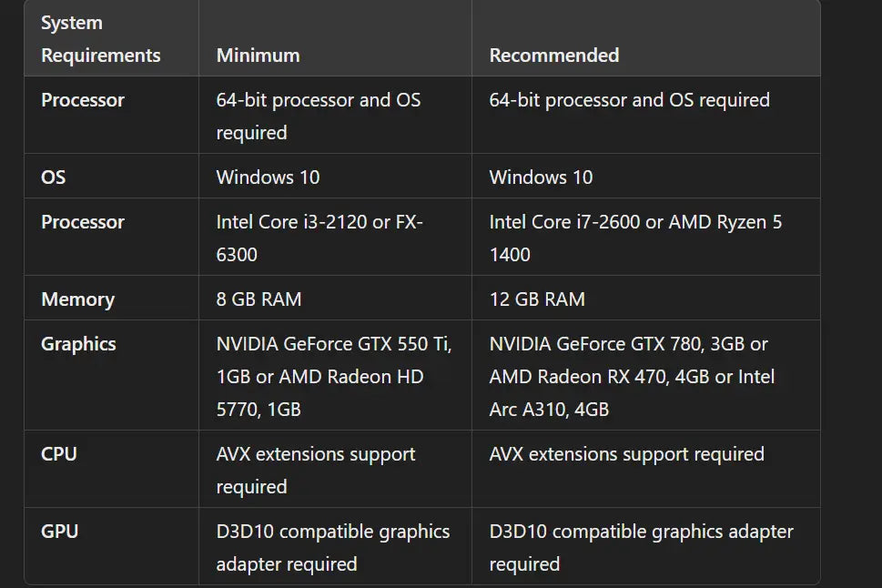Image resolution: width=882 pixels, height=588 pixels.
Task: Click the "GPU" row label
Action: 60,532
